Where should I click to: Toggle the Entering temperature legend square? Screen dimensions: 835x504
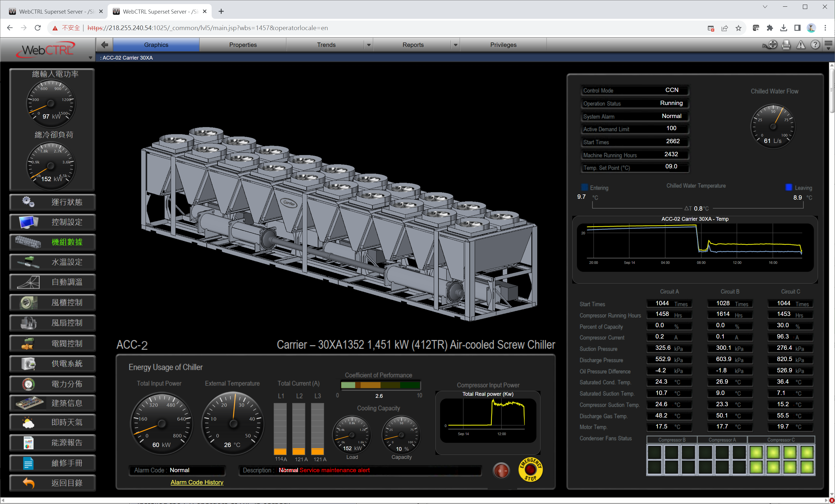pos(584,187)
